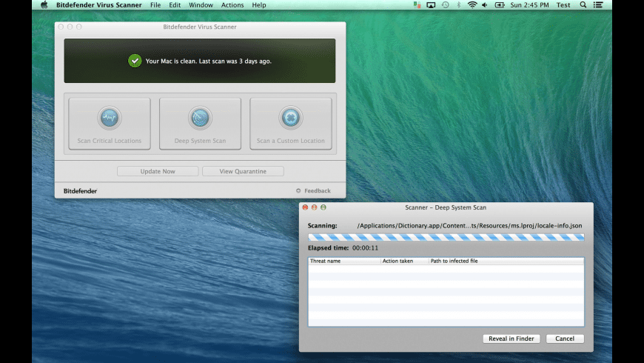
Task: Click the Deep System Scan label
Action: point(200,141)
